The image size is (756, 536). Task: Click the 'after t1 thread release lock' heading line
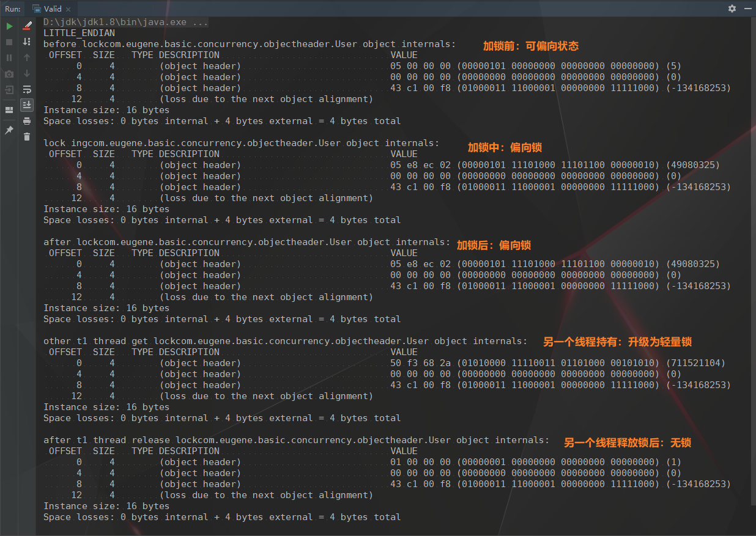(296, 440)
